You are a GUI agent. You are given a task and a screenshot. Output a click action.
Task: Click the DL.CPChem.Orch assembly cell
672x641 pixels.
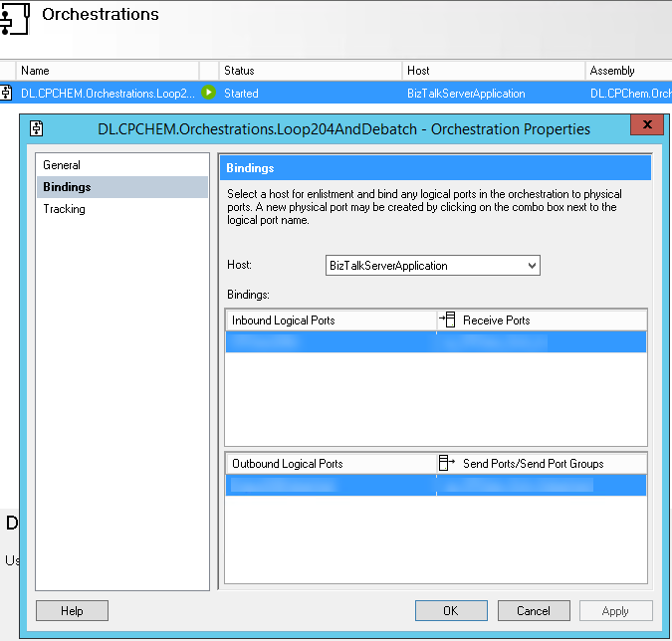tap(631, 94)
